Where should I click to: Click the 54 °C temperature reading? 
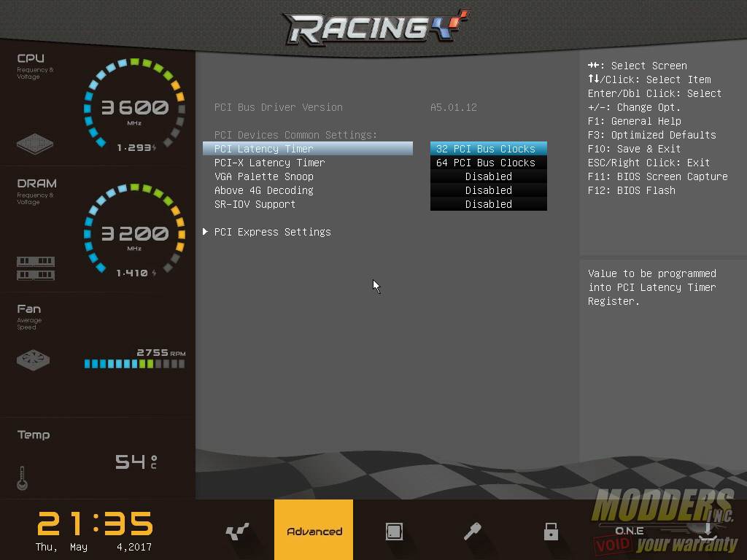136,462
